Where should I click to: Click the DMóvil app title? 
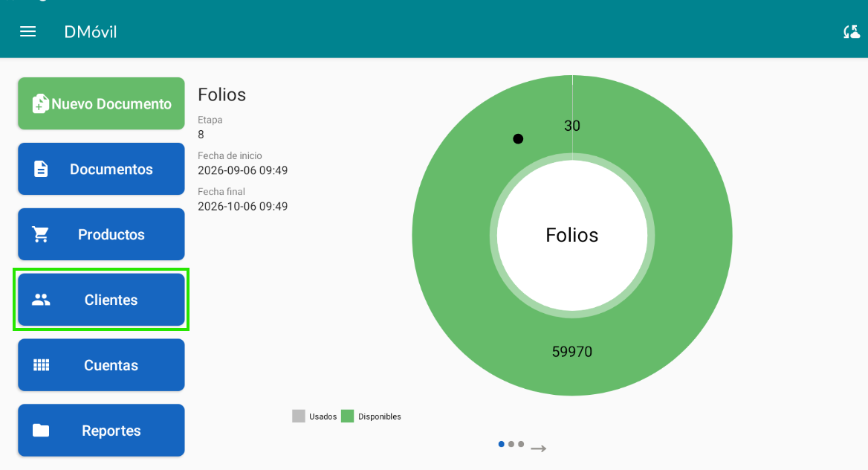pyautogui.click(x=91, y=32)
